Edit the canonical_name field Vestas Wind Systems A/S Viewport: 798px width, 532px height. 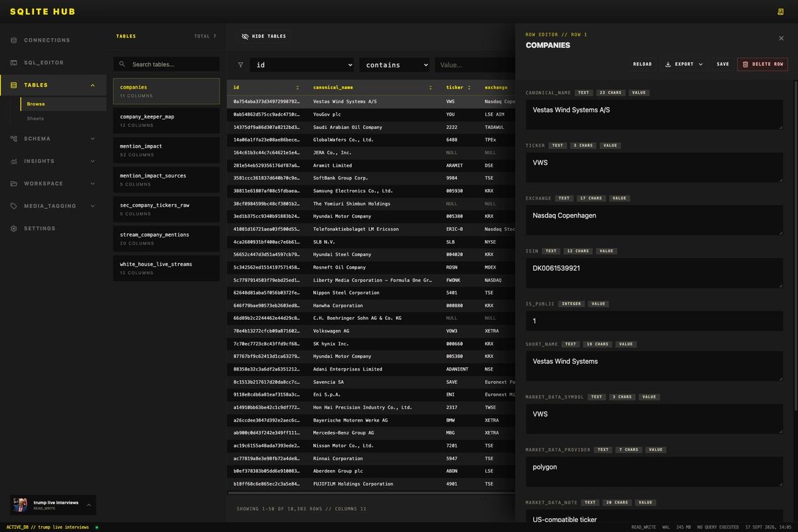point(654,114)
